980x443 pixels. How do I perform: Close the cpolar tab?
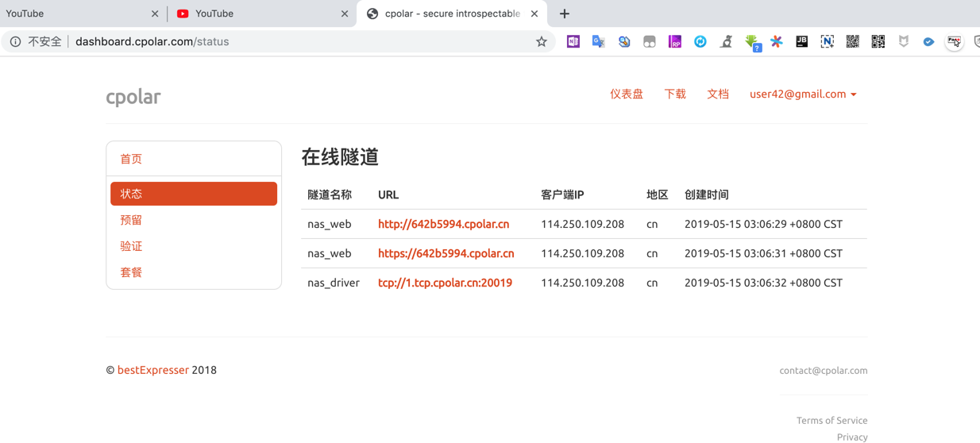pos(534,13)
